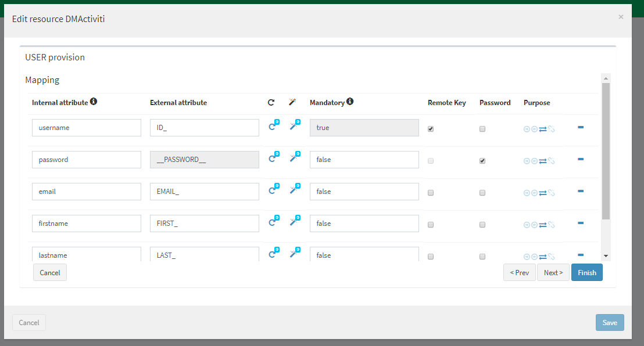
Task: Set both-directions purpose for username row
Action: 543,129
